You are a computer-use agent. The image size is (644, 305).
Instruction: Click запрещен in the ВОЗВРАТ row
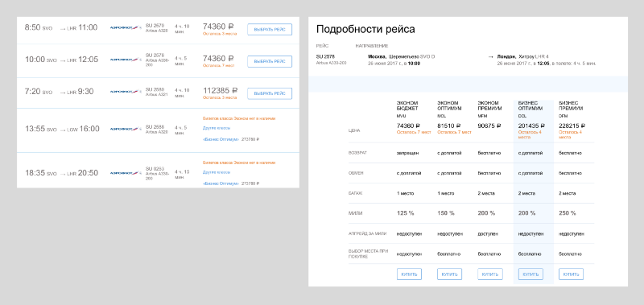click(407, 153)
